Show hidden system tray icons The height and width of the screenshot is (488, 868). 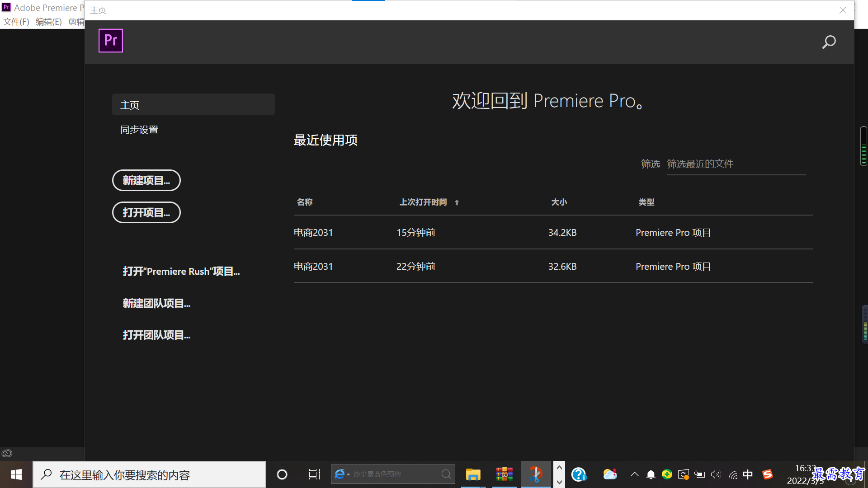[635, 474]
